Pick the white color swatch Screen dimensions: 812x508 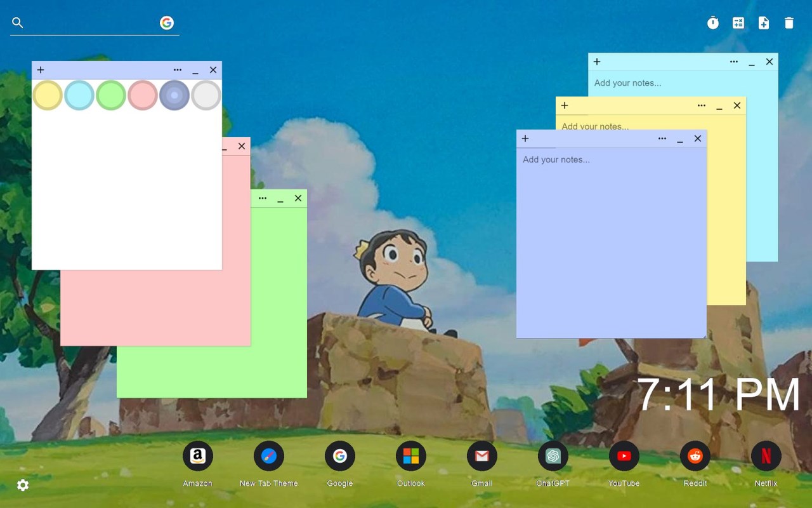click(206, 95)
